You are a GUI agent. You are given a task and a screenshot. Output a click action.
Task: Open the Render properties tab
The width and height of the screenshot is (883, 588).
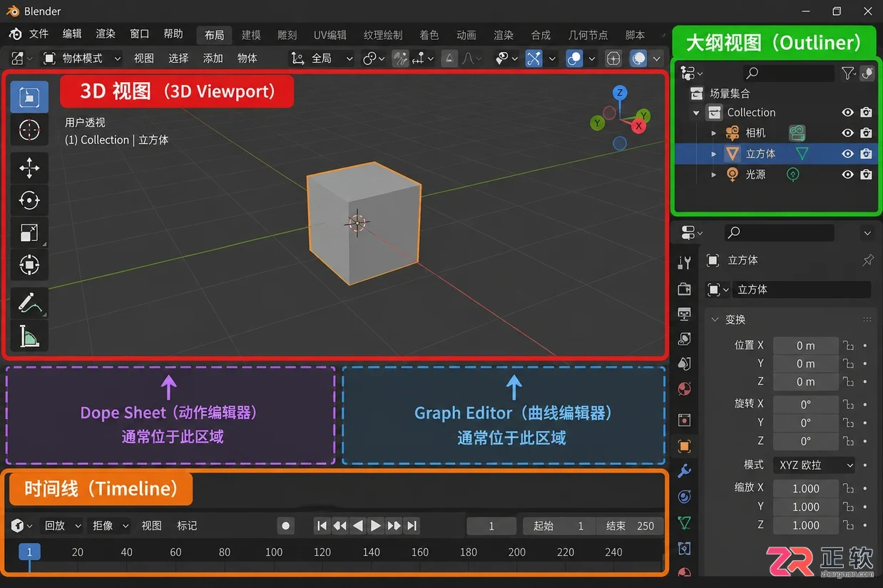tap(684, 289)
